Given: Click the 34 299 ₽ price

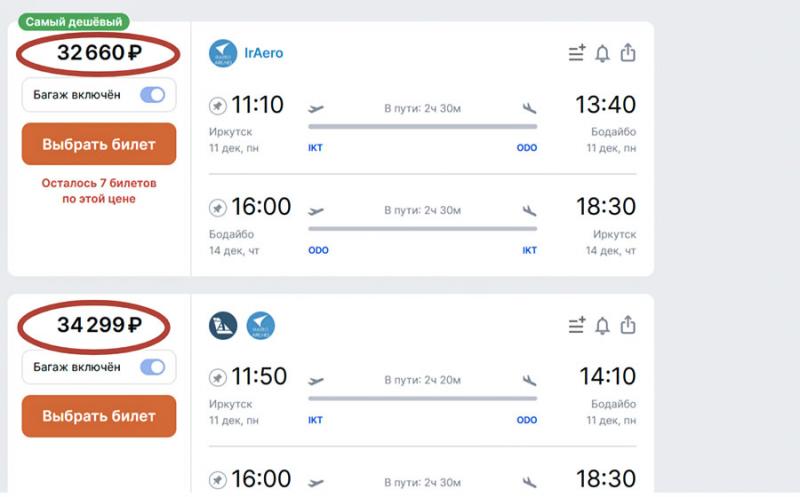Looking at the screenshot, I should tap(99, 325).
